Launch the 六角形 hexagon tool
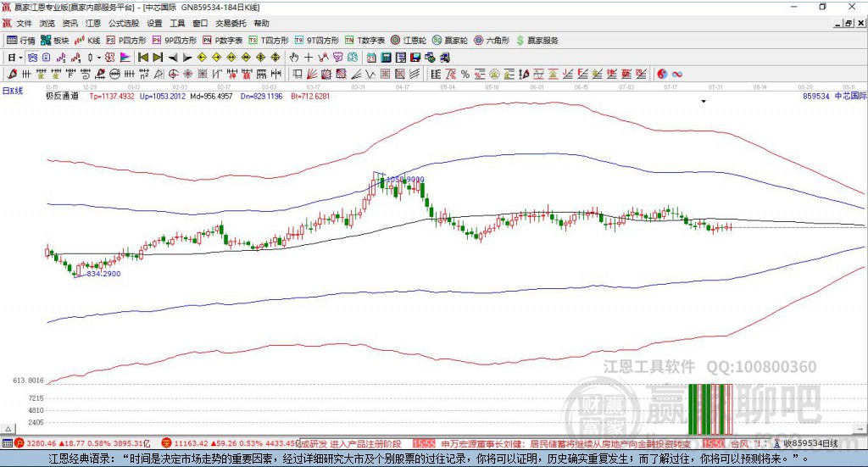Screen dimensions: 868x467 (x=496, y=40)
